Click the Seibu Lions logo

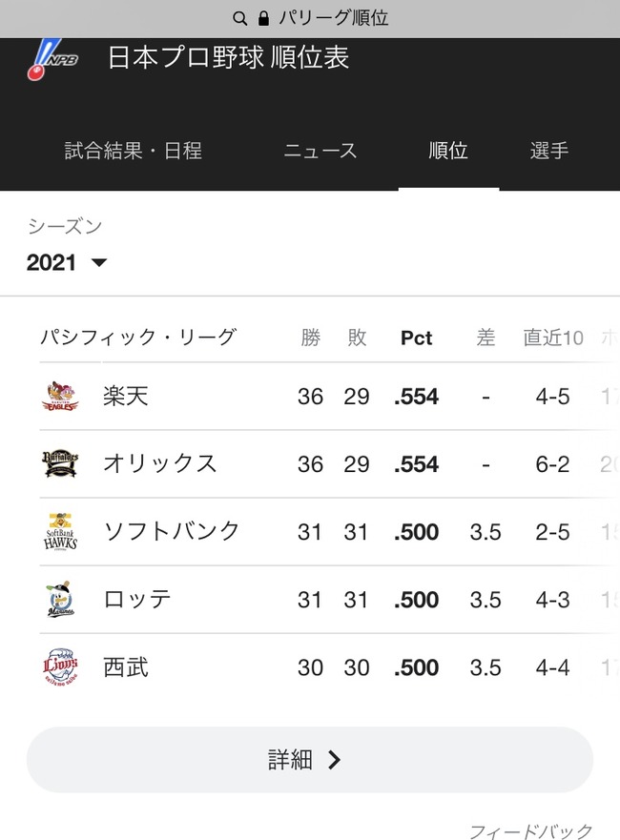coord(60,667)
